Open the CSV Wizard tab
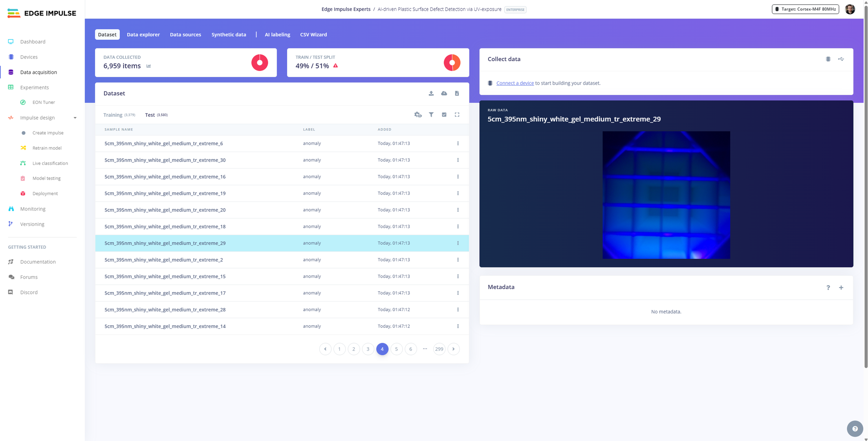Screen dimensions: 868x441 point(314,35)
